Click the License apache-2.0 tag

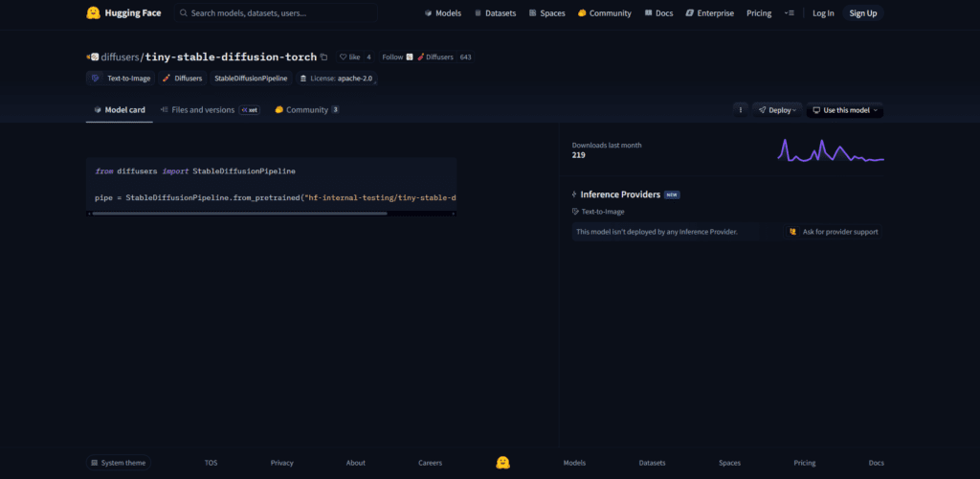tap(336, 79)
